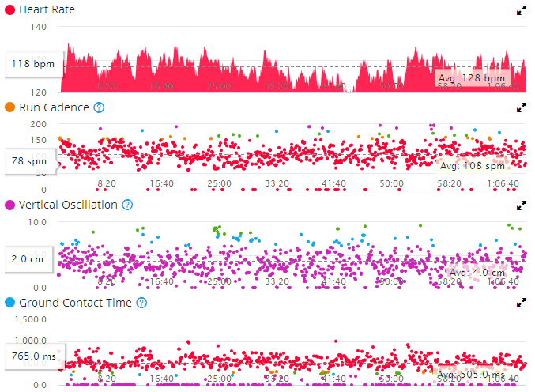Click the 765.0 ms tooltip value
The height and width of the screenshot is (392, 535).
33,356
